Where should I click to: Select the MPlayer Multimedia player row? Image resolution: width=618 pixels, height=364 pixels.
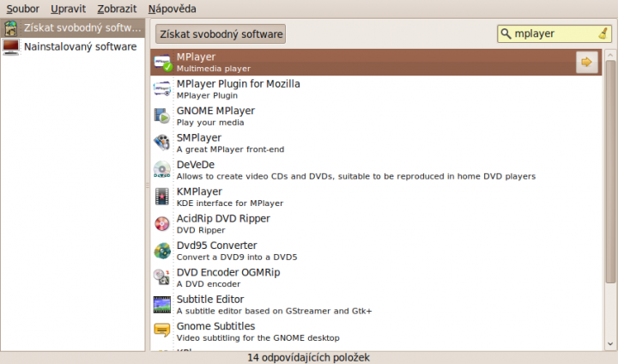[376, 63]
